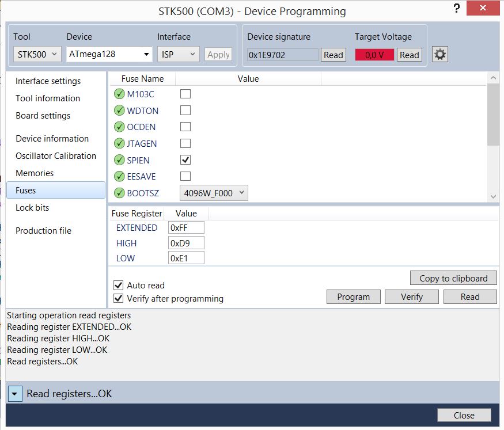Toggle the Auto read checkbox
This screenshot has height=430, width=504.
coord(118,285)
